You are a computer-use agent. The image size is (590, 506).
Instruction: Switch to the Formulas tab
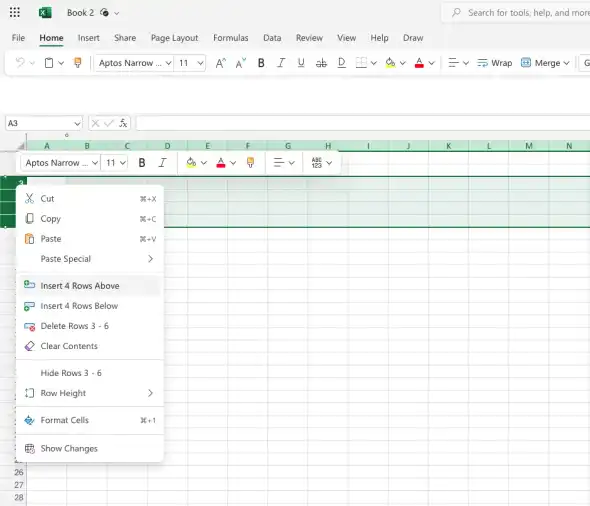coord(231,38)
